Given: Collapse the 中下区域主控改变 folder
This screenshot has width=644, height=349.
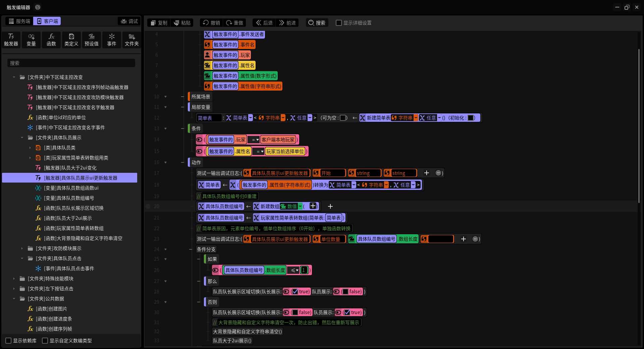Looking at the screenshot, I should pos(14,77).
